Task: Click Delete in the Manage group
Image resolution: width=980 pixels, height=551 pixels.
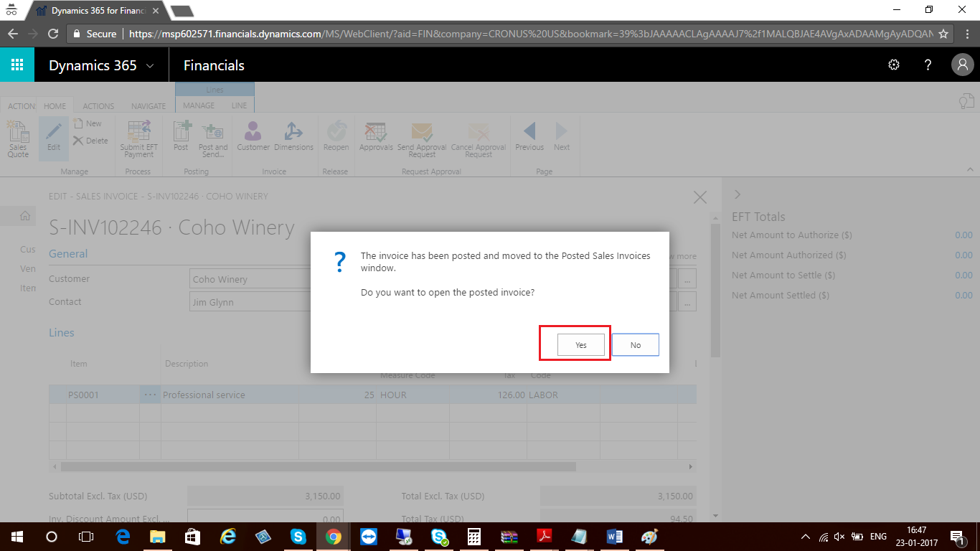Action: point(90,141)
